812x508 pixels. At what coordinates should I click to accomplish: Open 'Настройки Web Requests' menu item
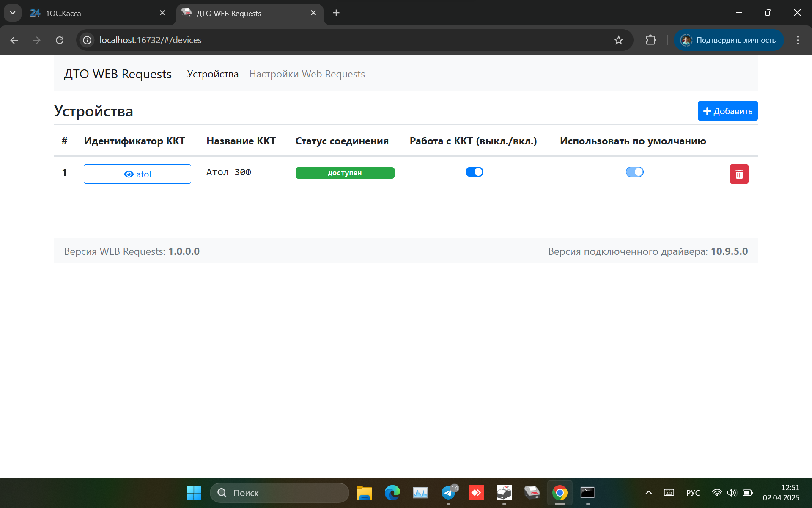(x=307, y=74)
